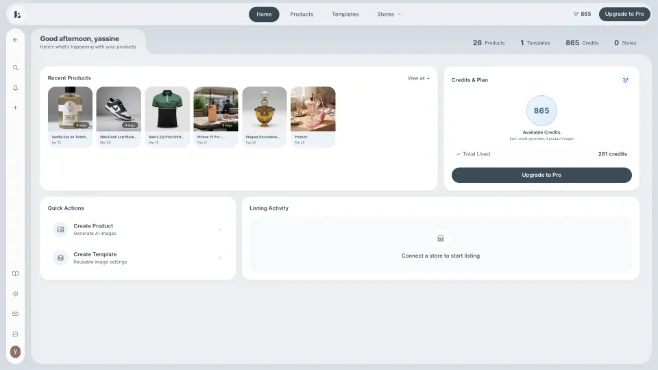Click the Recent Products heading

pos(69,78)
